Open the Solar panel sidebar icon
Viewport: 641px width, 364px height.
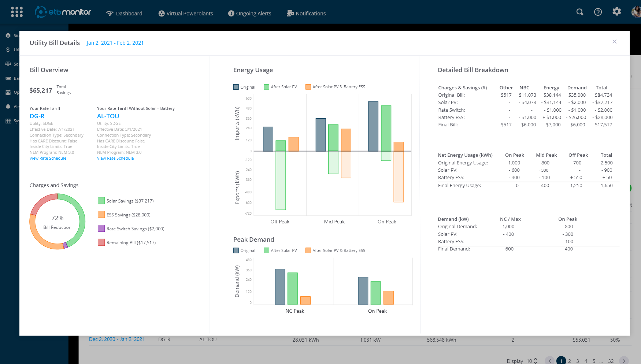pos(8,64)
